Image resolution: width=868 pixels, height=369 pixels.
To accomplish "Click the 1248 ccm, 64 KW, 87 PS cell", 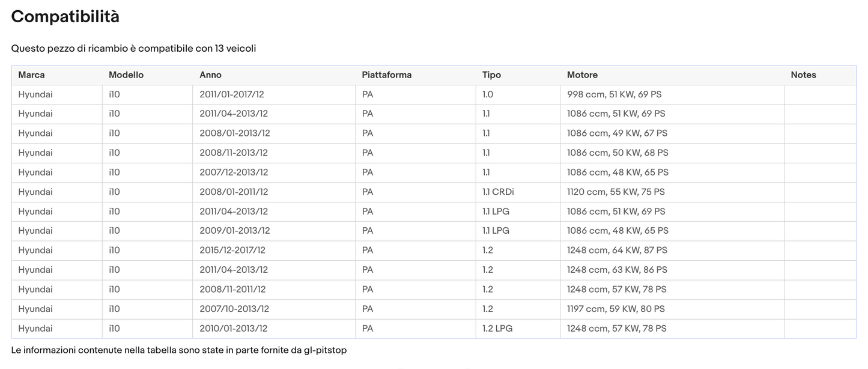I will tap(617, 251).
